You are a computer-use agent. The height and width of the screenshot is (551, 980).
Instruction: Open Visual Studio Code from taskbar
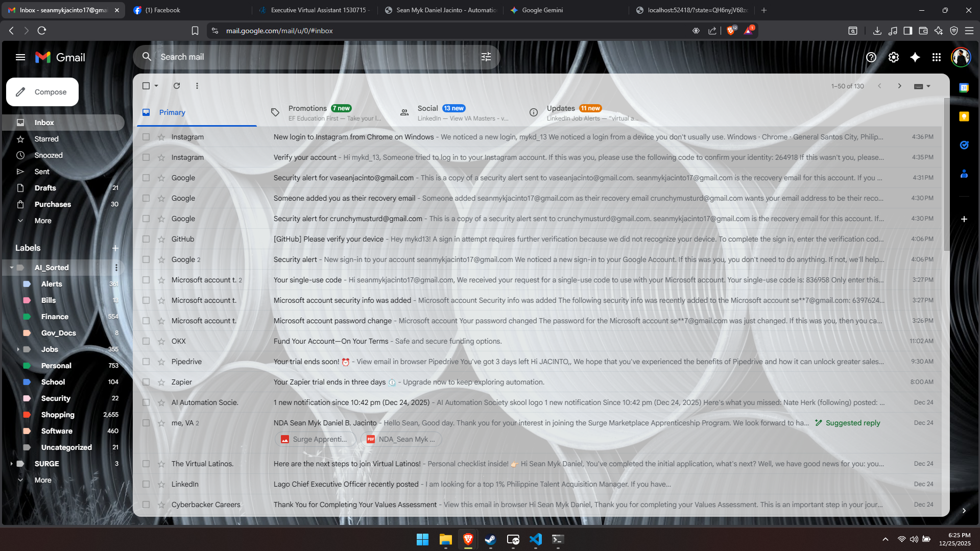click(x=535, y=540)
